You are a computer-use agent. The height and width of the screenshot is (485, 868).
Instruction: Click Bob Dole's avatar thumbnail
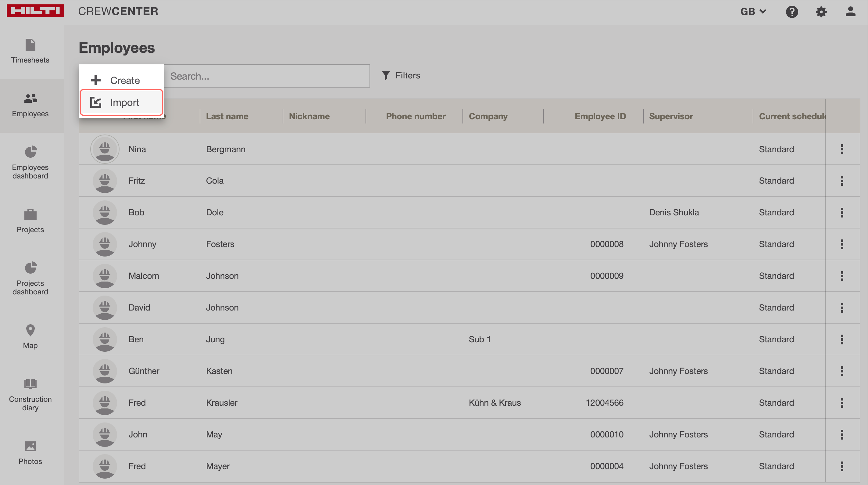pyautogui.click(x=105, y=213)
